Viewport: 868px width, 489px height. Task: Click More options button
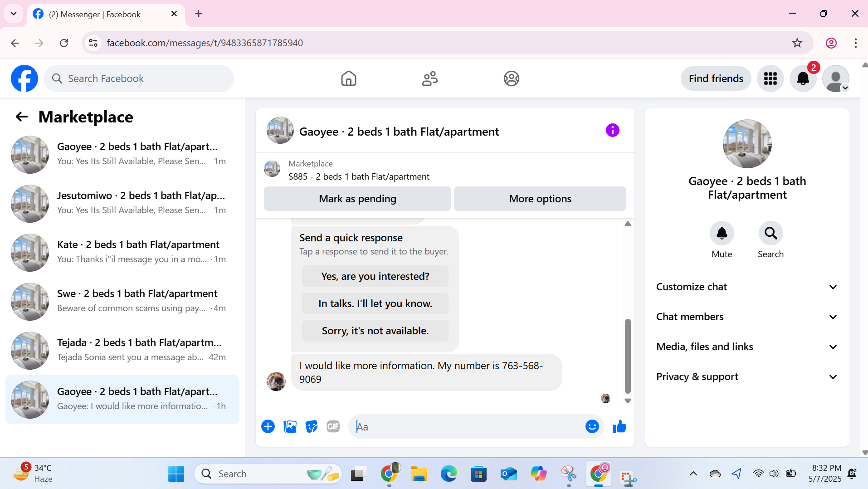pyautogui.click(x=540, y=199)
